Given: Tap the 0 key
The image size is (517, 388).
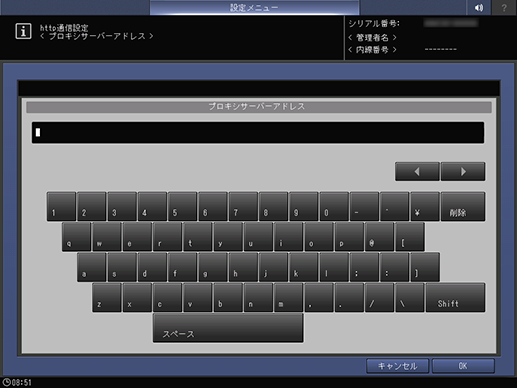Looking at the screenshot, I should 334,206.
